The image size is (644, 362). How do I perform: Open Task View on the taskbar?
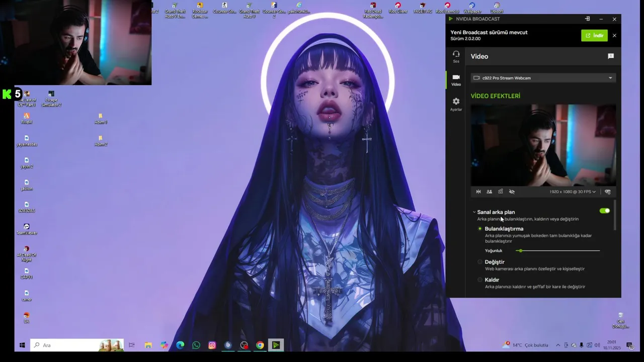(x=132, y=345)
